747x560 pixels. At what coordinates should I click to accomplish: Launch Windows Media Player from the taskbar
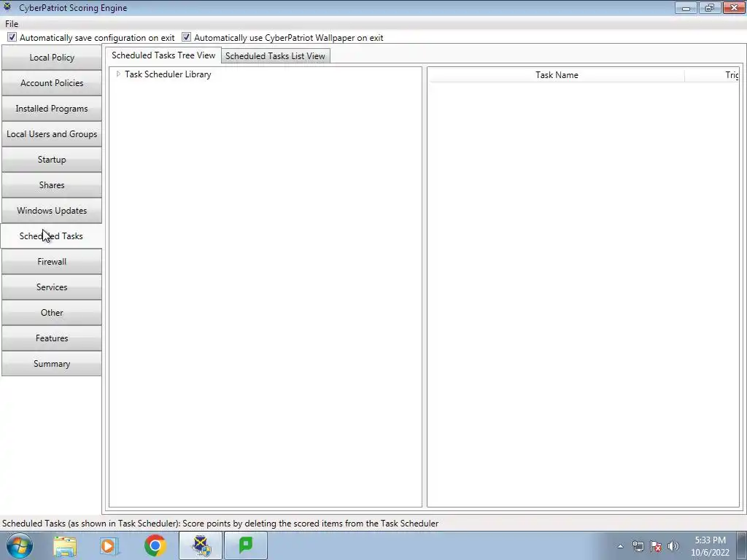(109, 545)
